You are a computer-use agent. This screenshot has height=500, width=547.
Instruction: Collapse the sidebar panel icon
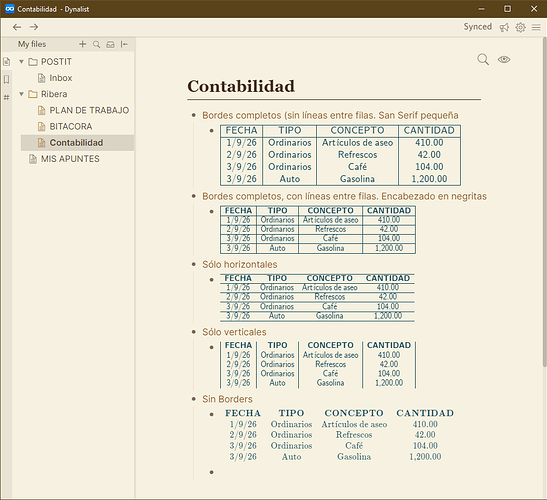point(124,44)
